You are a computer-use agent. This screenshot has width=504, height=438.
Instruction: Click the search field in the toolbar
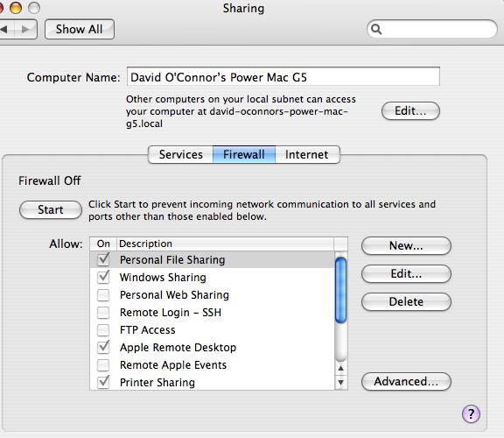432,29
